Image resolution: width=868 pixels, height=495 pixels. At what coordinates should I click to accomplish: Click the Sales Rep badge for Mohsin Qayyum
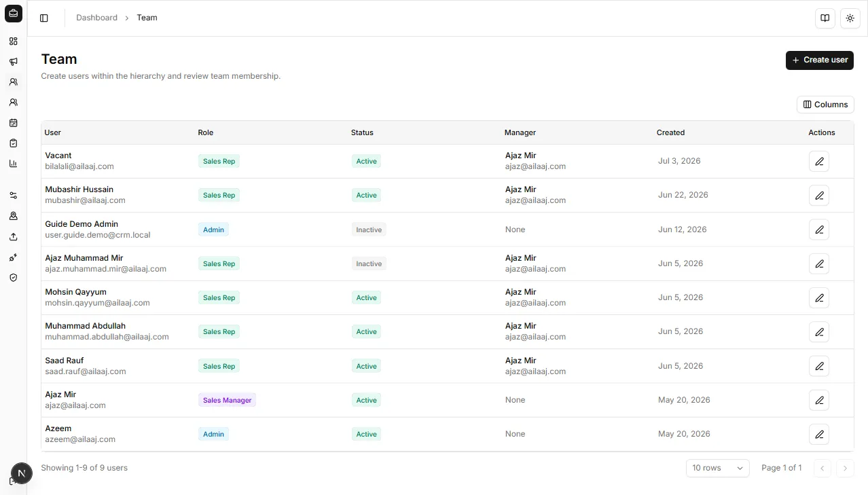(x=219, y=297)
